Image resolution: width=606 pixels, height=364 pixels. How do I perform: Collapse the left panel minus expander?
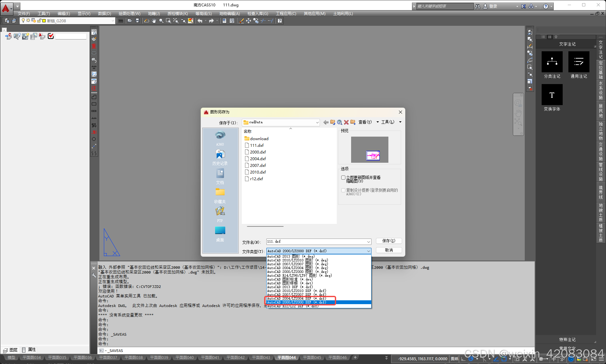(x=4, y=30)
